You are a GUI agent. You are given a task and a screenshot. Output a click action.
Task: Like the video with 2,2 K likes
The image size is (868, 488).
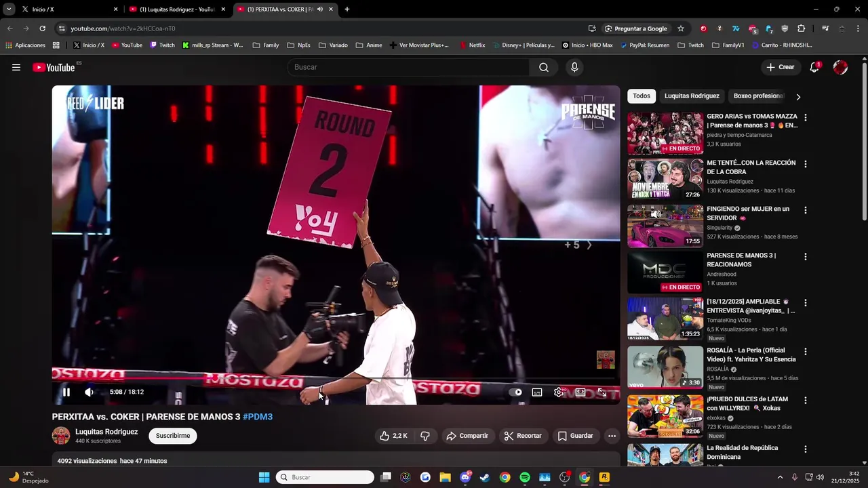pyautogui.click(x=393, y=436)
